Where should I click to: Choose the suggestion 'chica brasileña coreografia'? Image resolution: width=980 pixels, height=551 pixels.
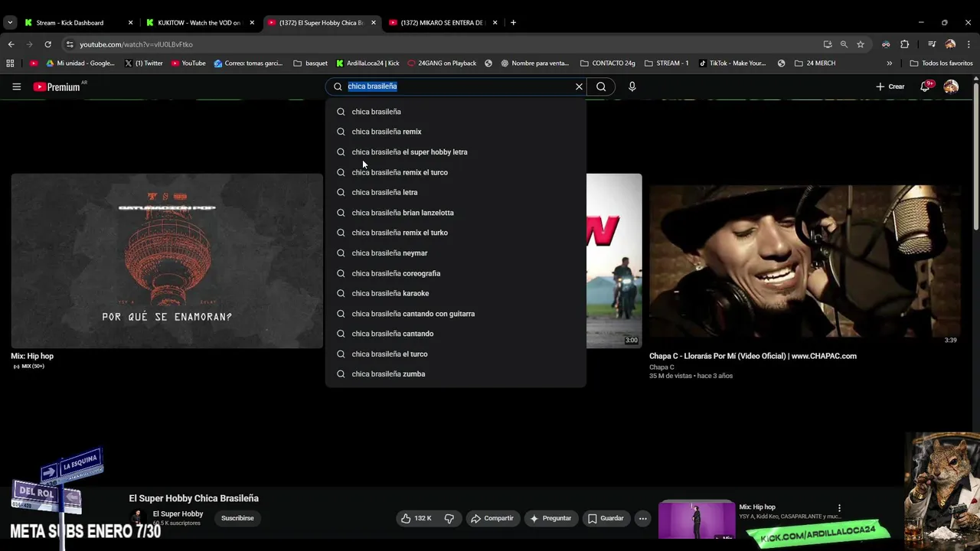tap(456, 273)
